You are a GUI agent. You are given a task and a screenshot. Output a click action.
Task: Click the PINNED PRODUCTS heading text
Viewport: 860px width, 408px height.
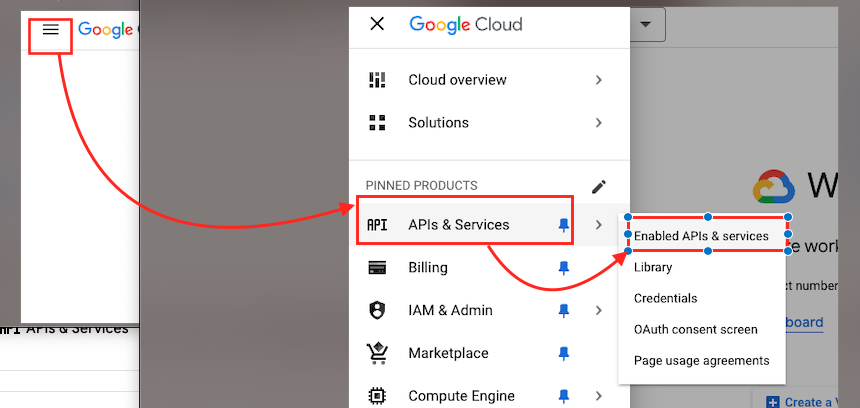pyautogui.click(x=421, y=186)
